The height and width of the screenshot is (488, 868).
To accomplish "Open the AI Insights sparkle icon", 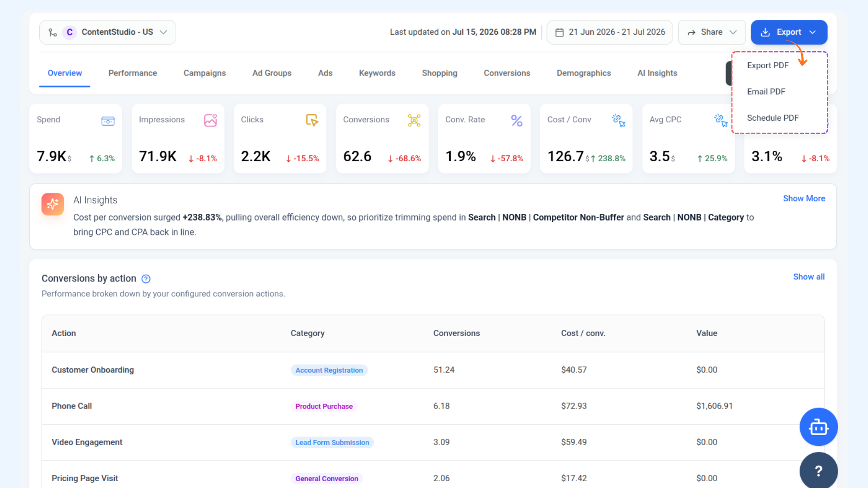I will click(x=52, y=204).
